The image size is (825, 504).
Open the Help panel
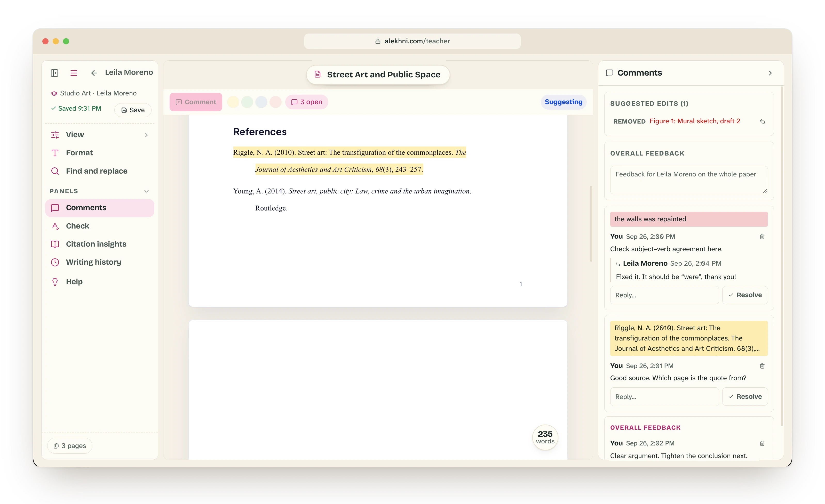[x=100, y=282]
